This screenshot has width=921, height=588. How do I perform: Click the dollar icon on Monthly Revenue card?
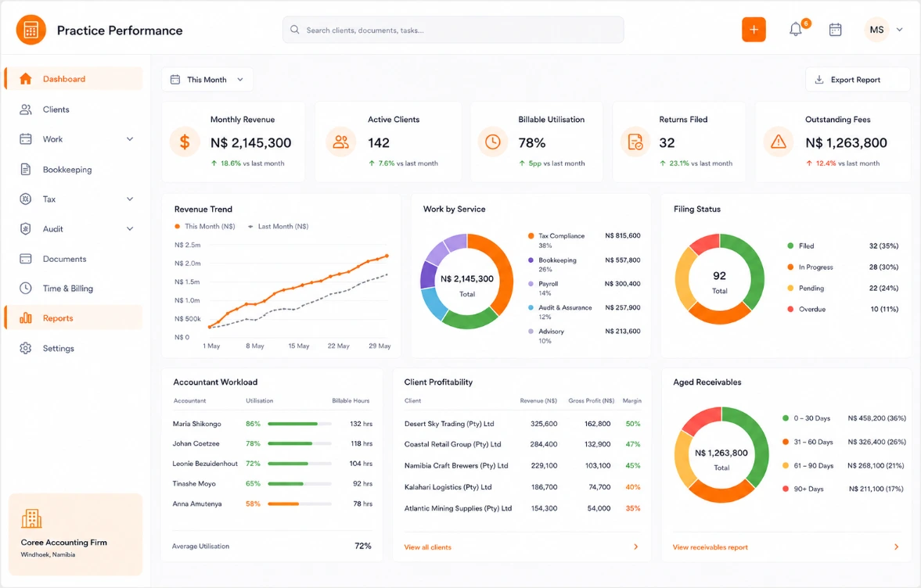[x=185, y=142]
